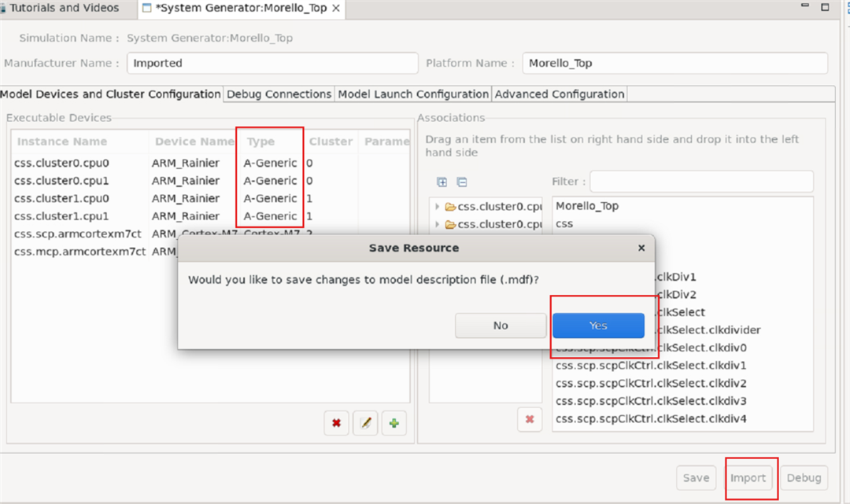Select the css.cluster1.cpu0 device row
The width and height of the screenshot is (850, 504).
click(61, 198)
